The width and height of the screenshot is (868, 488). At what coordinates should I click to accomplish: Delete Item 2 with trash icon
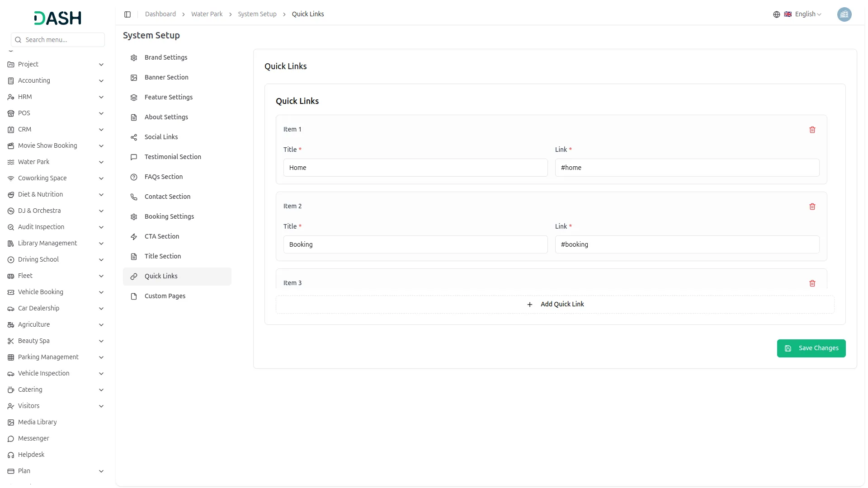[x=812, y=206]
